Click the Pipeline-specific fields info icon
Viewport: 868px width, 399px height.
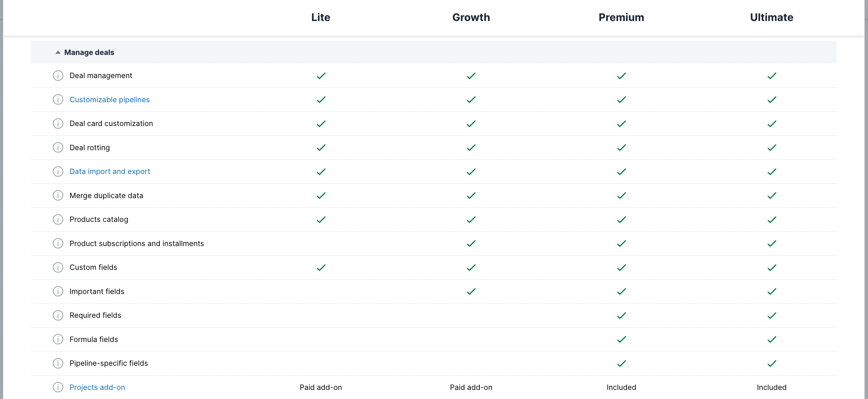pyautogui.click(x=58, y=363)
